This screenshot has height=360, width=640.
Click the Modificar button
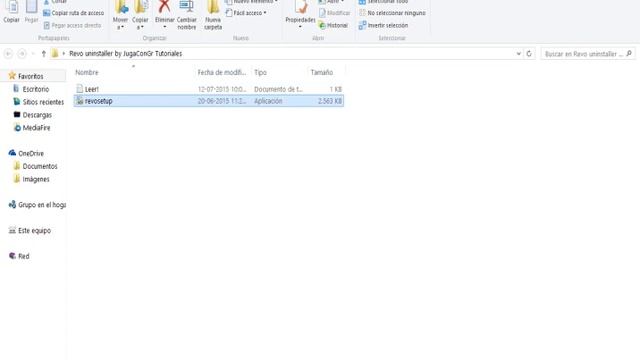coord(335,13)
